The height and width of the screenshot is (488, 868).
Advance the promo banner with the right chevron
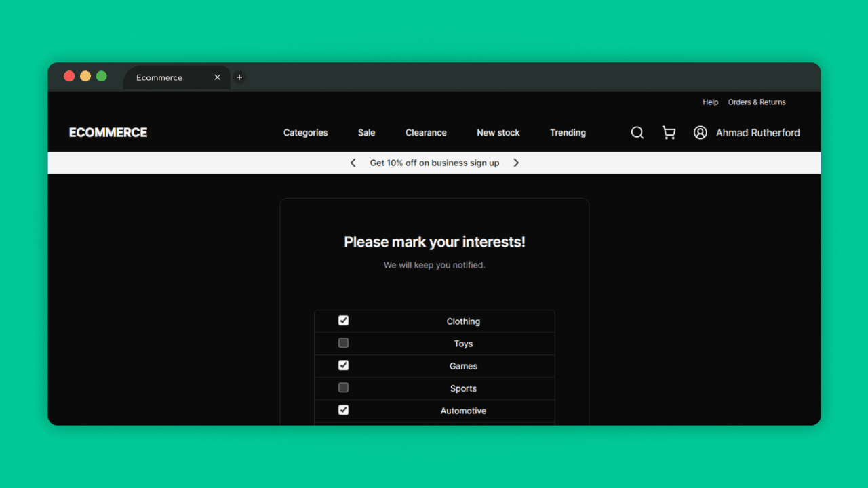[x=516, y=163]
